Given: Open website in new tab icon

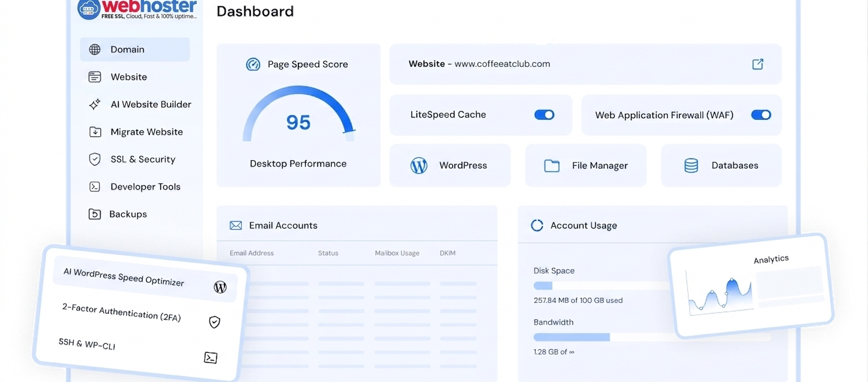Looking at the screenshot, I should [x=758, y=64].
